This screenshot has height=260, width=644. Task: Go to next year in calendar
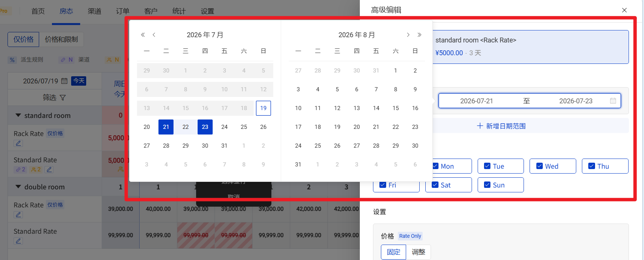click(x=419, y=35)
